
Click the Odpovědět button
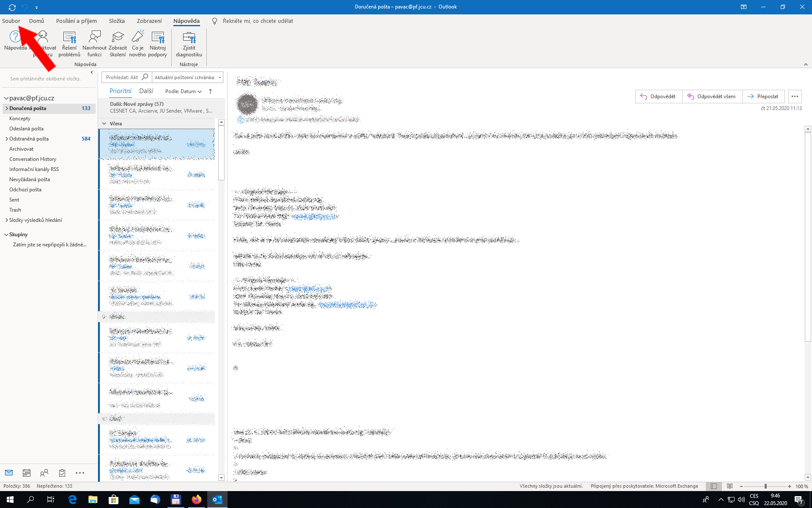(658, 97)
